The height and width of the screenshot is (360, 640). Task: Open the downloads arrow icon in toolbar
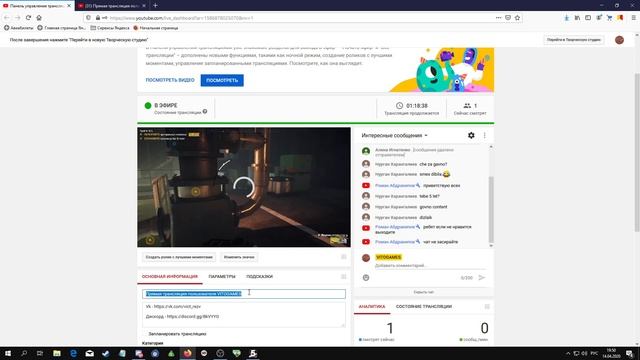(x=567, y=18)
